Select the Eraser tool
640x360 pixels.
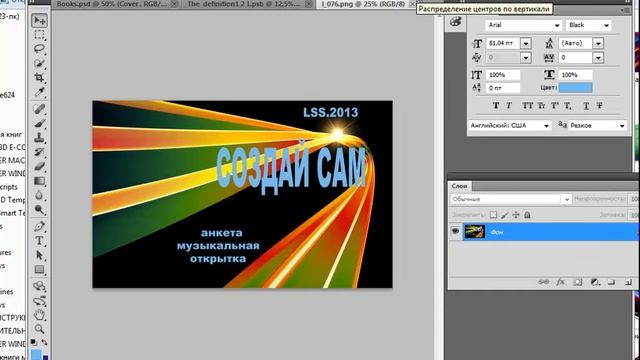[x=40, y=166]
